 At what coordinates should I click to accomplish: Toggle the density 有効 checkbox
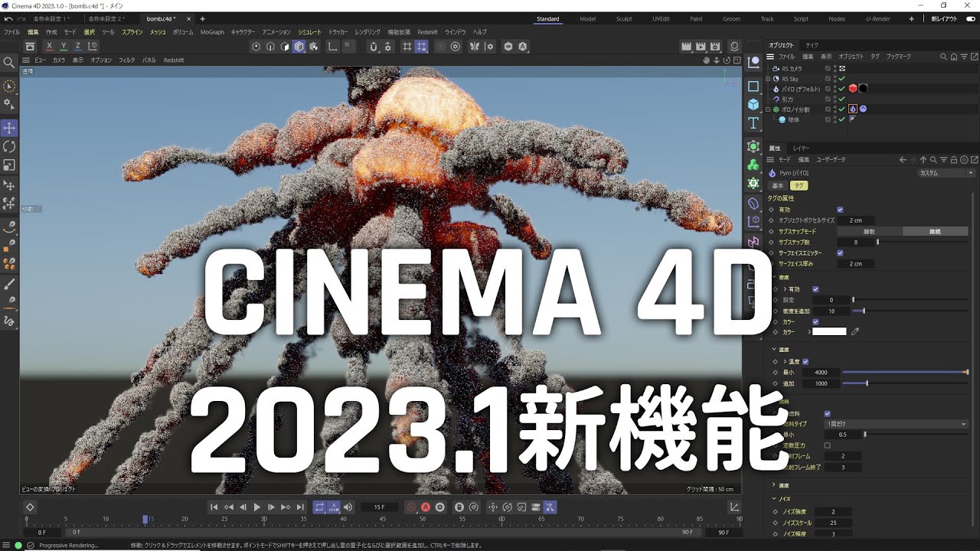pyautogui.click(x=815, y=289)
